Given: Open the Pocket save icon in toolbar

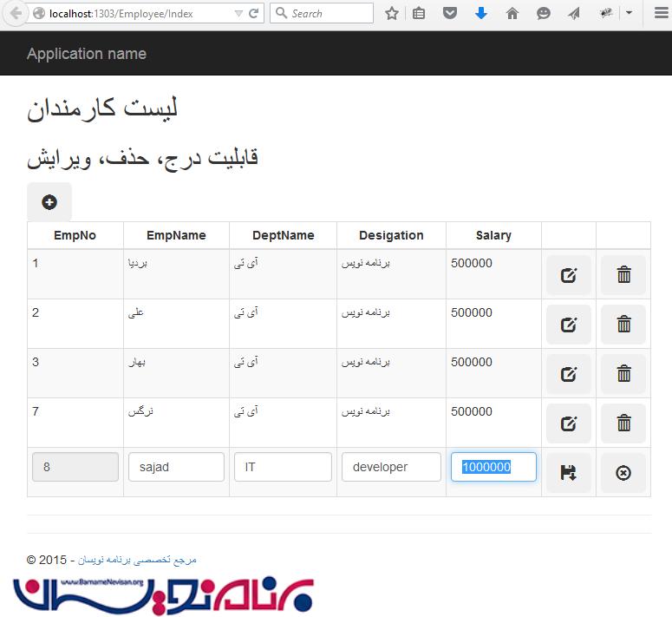Looking at the screenshot, I should click(450, 14).
